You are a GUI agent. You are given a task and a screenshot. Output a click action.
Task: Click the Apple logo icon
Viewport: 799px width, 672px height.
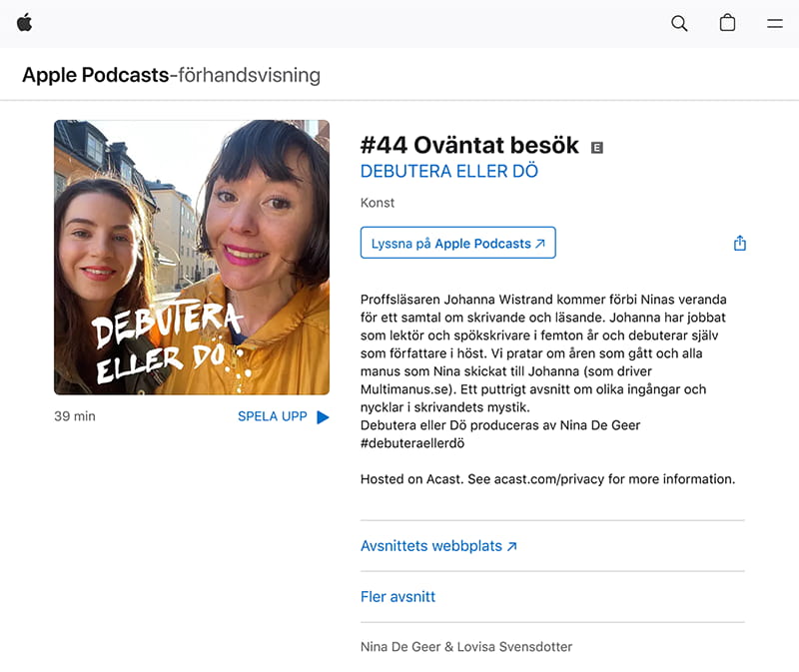pos(24,23)
